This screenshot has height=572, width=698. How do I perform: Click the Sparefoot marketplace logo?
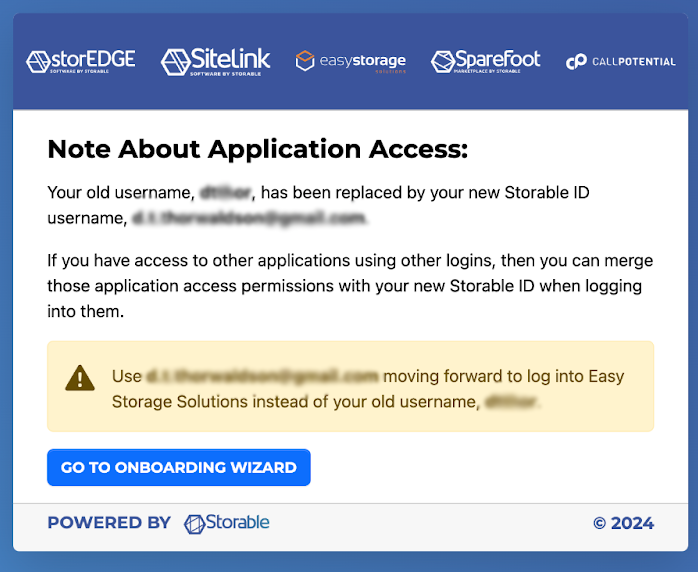(x=485, y=61)
